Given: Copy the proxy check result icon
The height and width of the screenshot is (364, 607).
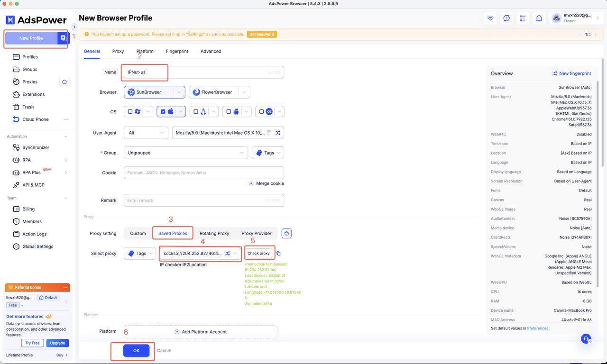Looking at the screenshot, I should (x=278, y=254).
